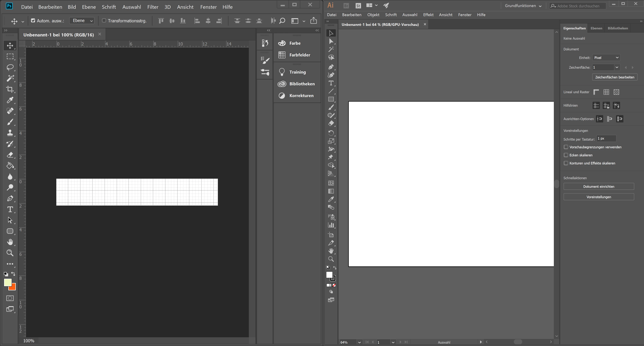Select the Horizontal Type tool in Photoshop
Screen dimensions: 644x346
[x=10, y=209]
